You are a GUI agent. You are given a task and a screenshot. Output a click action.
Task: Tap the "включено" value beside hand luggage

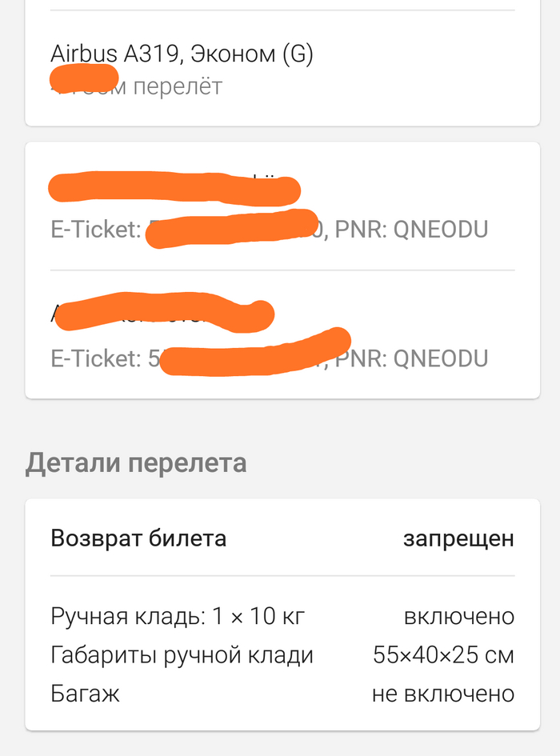click(x=458, y=617)
